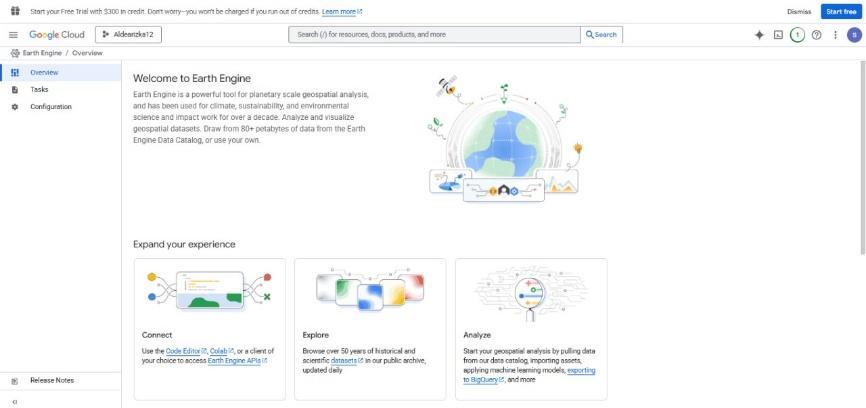Screen dimensions: 866x408
Task: Collapse the left sidebar panel
Action: coord(14,402)
